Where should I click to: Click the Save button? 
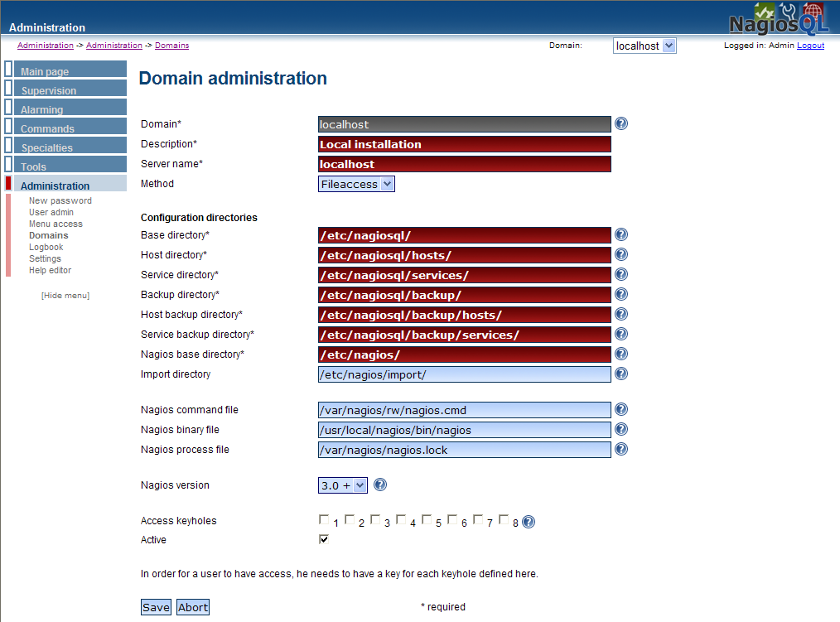click(156, 607)
